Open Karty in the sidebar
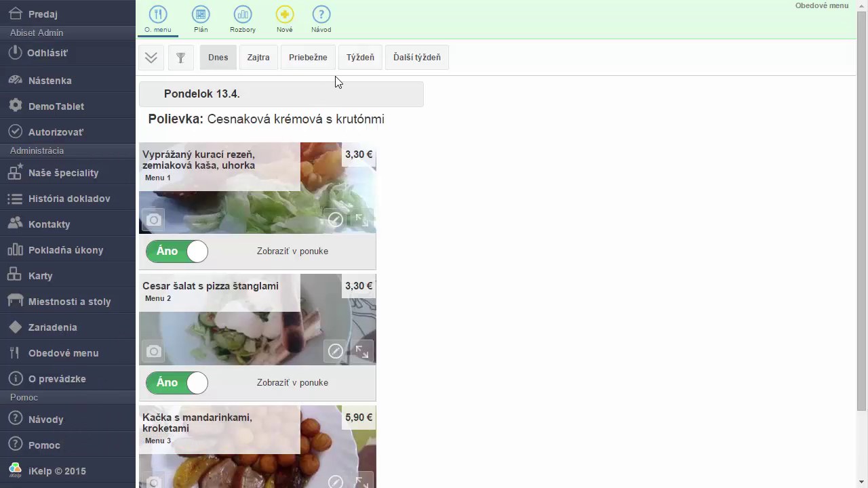This screenshot has width=868, height=488. [68, 275]
